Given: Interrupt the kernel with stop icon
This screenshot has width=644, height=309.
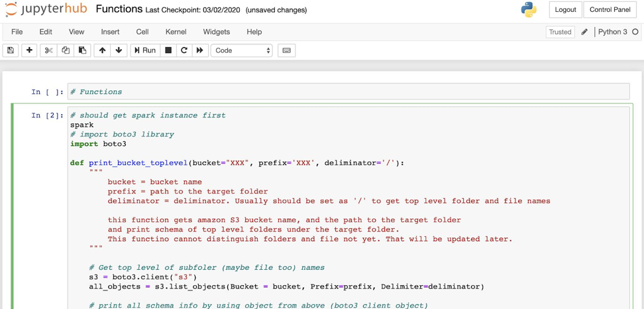Looking at the screenshot, I should pos(168,50).
